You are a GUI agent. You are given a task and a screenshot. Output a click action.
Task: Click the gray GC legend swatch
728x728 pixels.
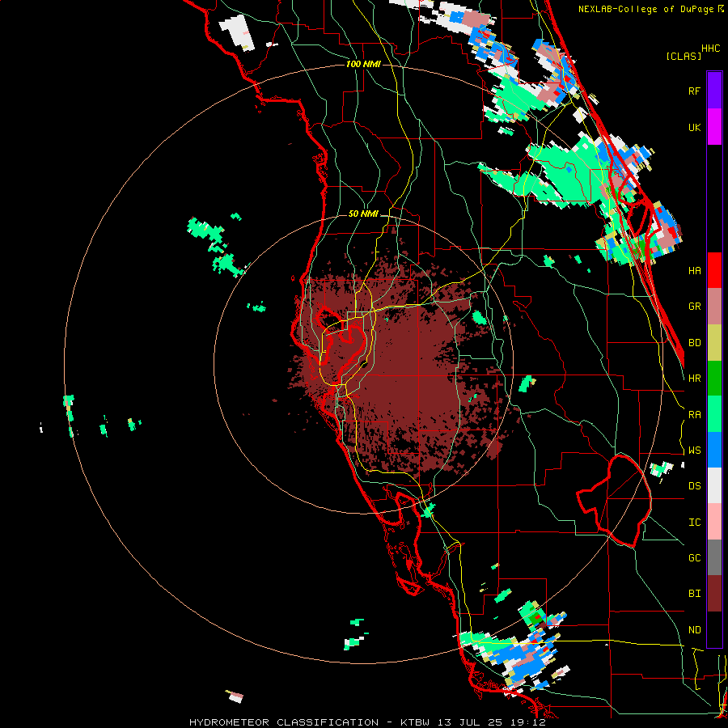714,557
